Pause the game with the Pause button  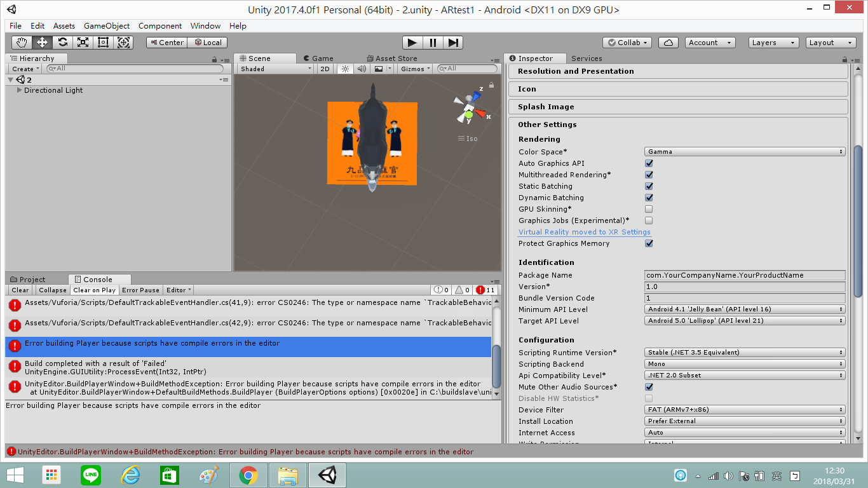[x=433, y=43]
